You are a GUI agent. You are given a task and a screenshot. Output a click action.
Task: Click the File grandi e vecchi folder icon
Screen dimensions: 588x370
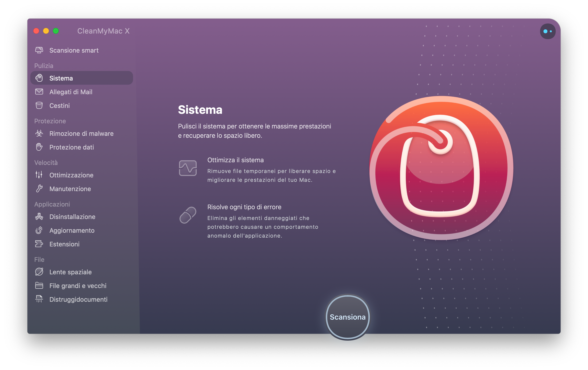coord(39,286)
